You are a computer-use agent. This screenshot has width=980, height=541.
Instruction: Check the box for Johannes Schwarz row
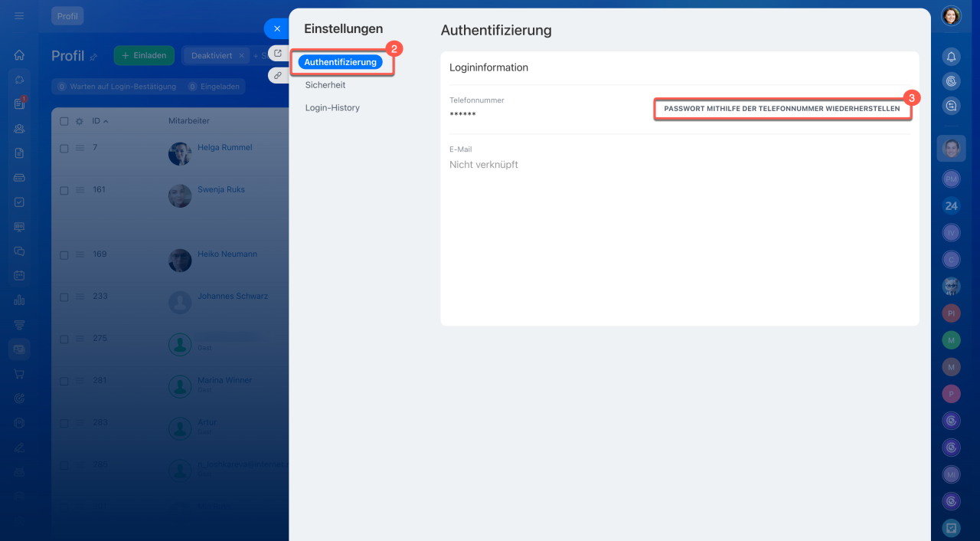(x=64, y=297)
